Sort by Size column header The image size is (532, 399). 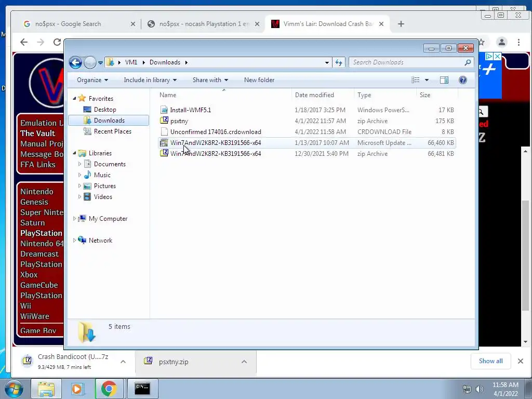[437, 95]
